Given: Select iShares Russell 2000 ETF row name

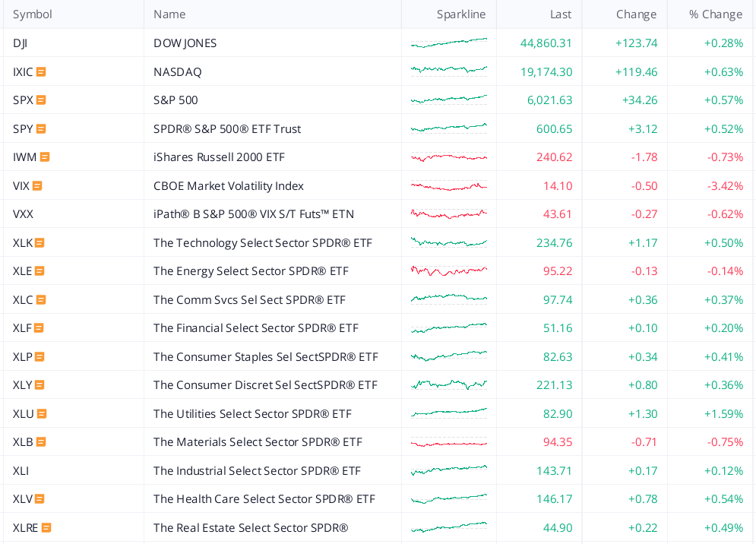Looking at the screenshot, I should [x=219, y=157].
